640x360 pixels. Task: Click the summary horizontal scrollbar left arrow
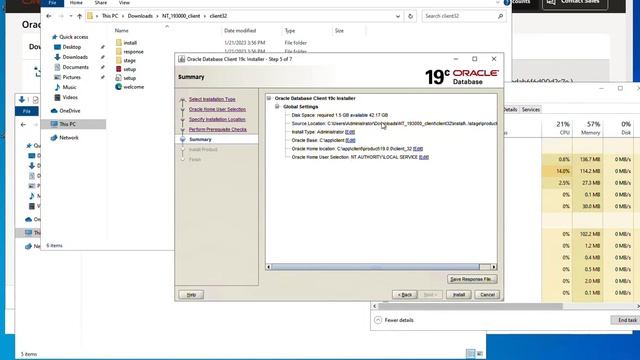pyautogui.click(x=269, y=267)
